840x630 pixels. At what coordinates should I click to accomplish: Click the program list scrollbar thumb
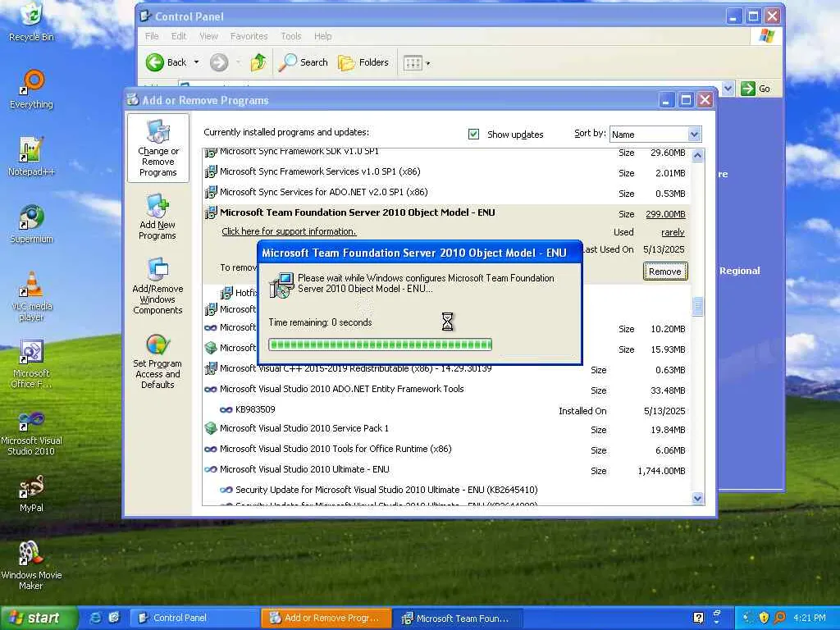697,306
